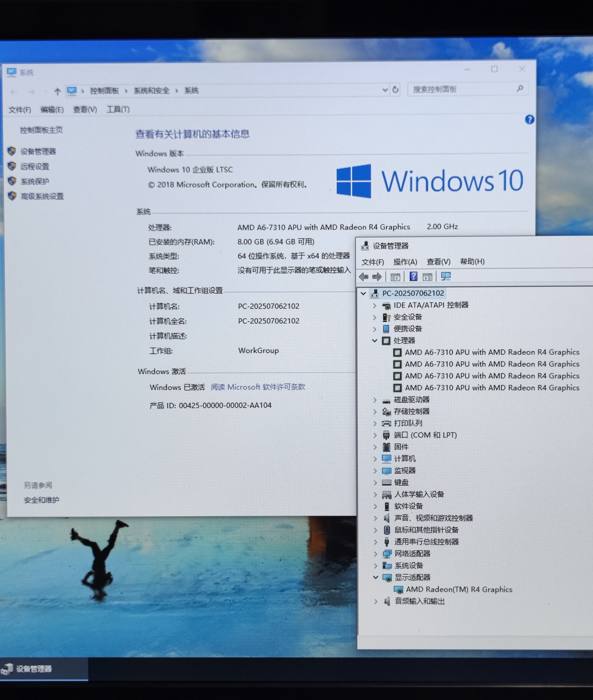The width and height of the screenshot is (593, 700).
Task: Click the up arrow in System window navigation
Action: tap(58, 91)
